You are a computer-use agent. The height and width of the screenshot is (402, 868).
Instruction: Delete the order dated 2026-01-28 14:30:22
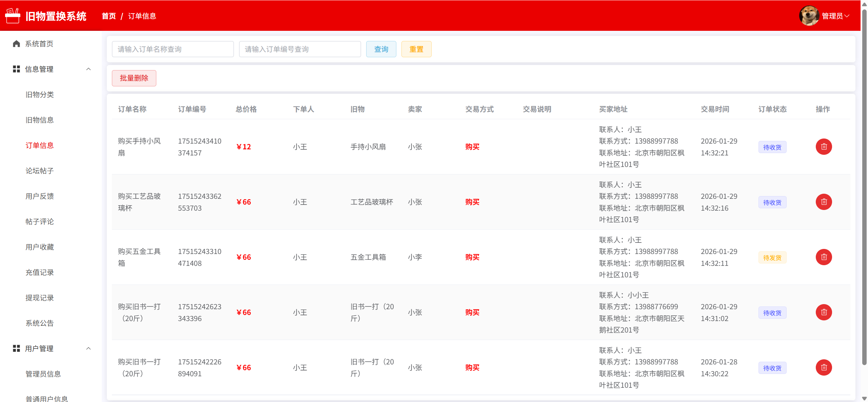pos(824,367)
